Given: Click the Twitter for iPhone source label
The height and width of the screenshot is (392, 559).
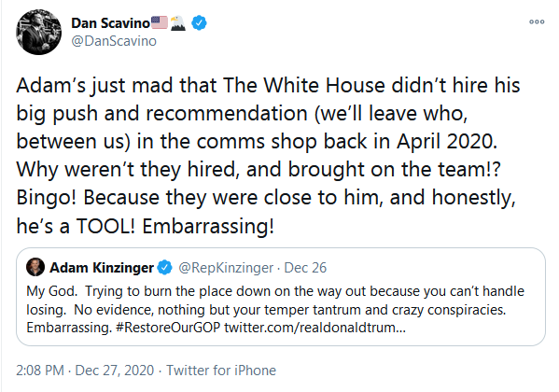Looking at the screenshot, I should (221, 371).
